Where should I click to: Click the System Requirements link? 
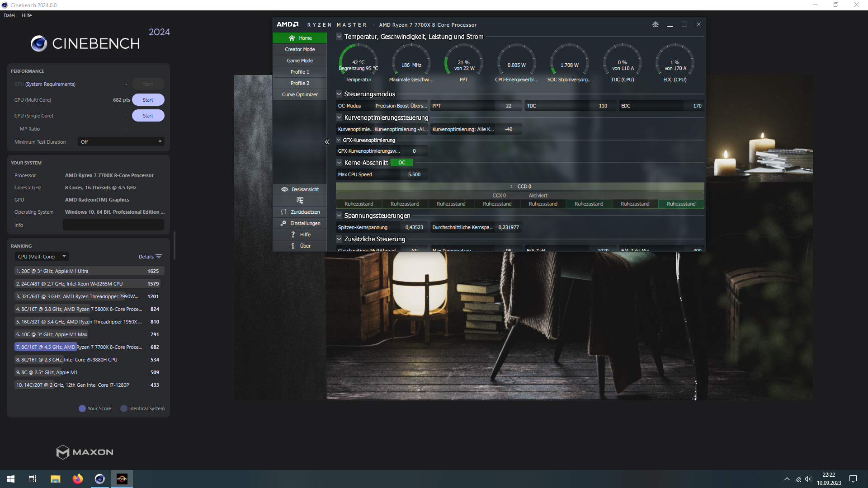(x=50, y=84)
